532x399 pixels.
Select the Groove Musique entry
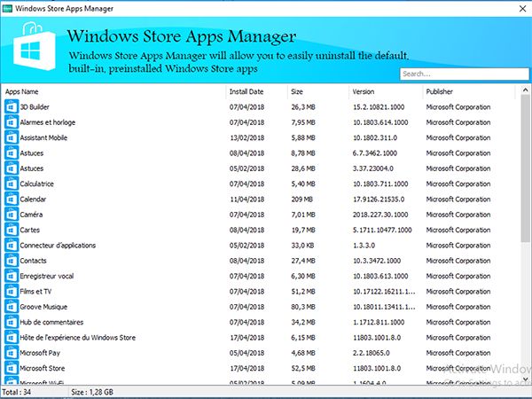coord(43,307)
